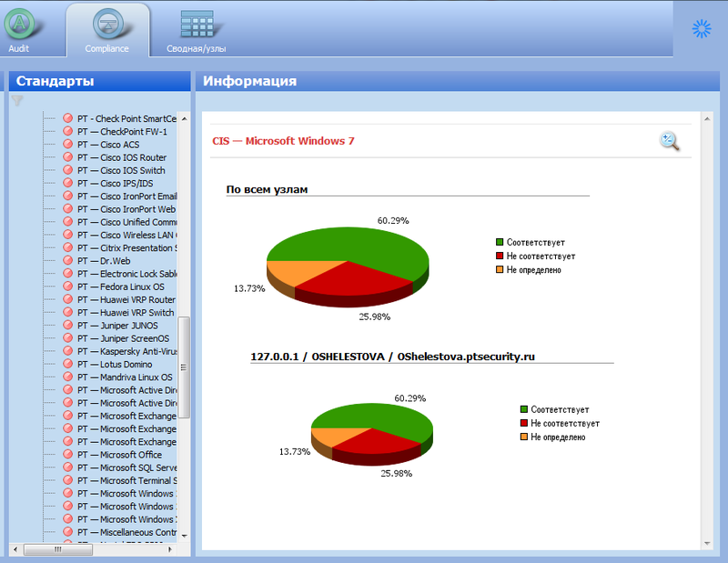728x563 pixels.
Task: Click red icon beside Mandriva Linux OS
Action: (67, 377)
